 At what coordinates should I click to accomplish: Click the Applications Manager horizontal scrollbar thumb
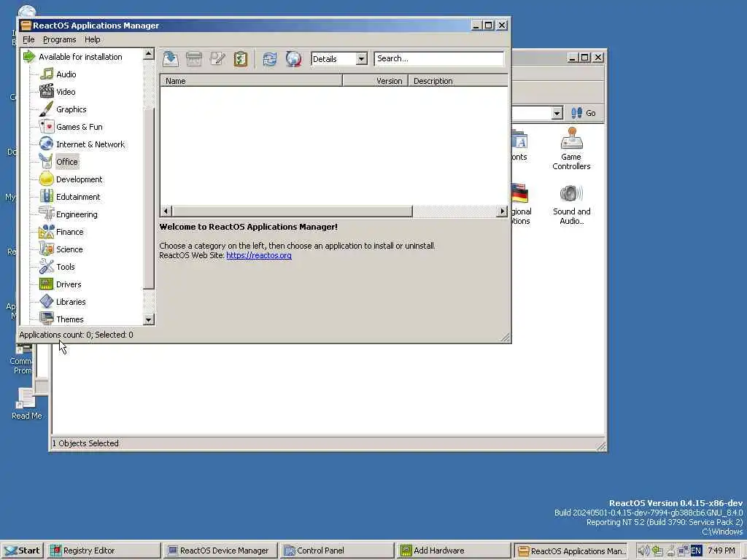(292, 211)
